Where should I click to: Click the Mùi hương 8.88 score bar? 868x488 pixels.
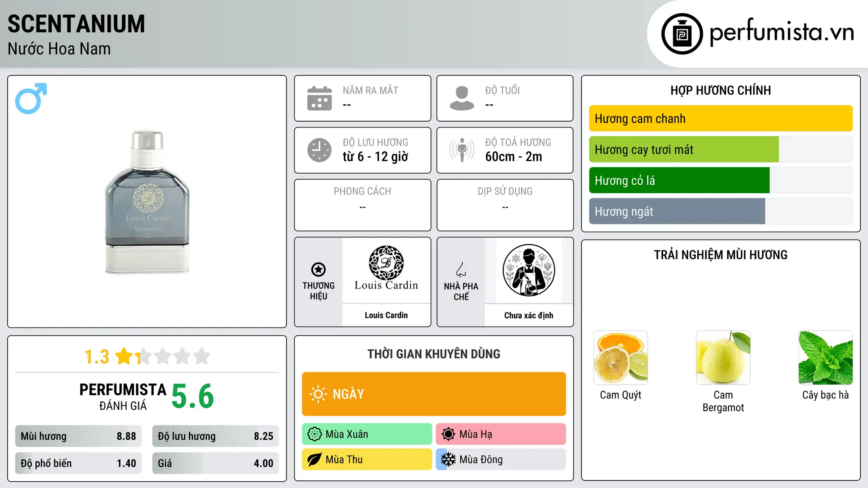click(78, 436)
